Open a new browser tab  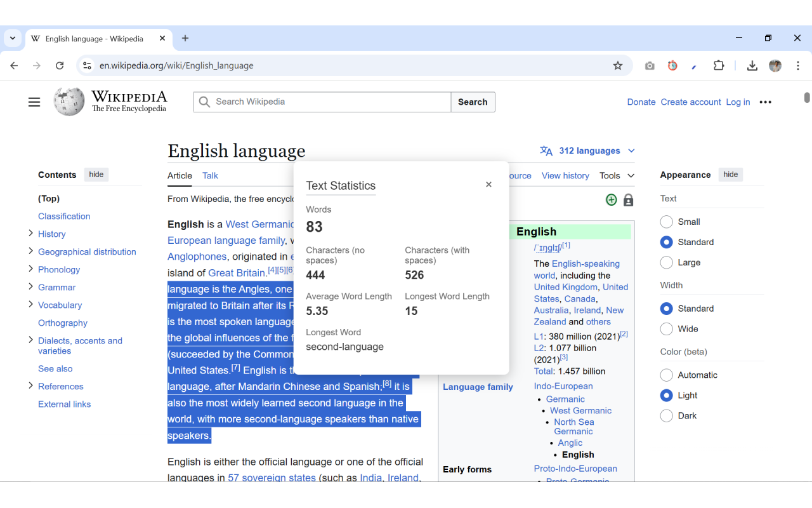coord(185,38)
